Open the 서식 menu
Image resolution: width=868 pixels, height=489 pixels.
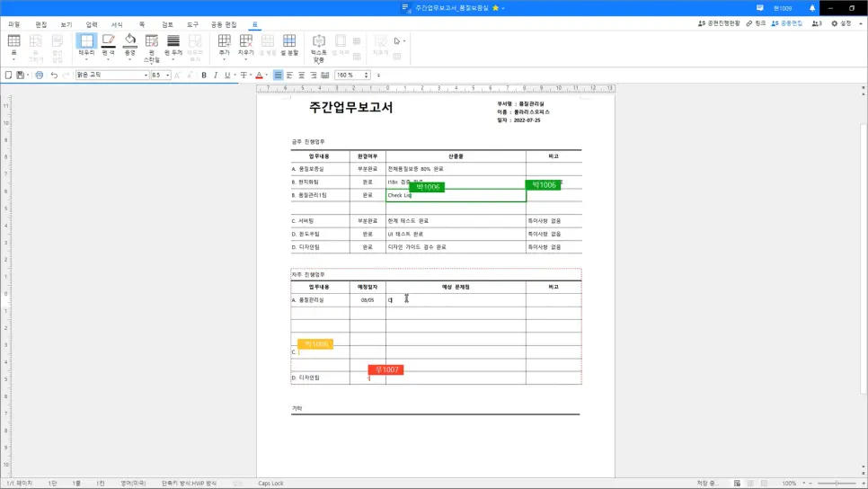coord(117,24)
